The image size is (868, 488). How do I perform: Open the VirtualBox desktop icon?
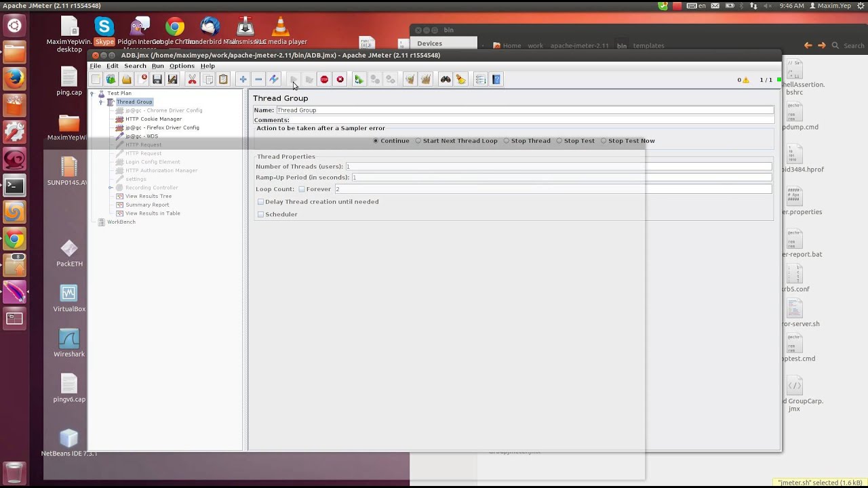[69, 298]
